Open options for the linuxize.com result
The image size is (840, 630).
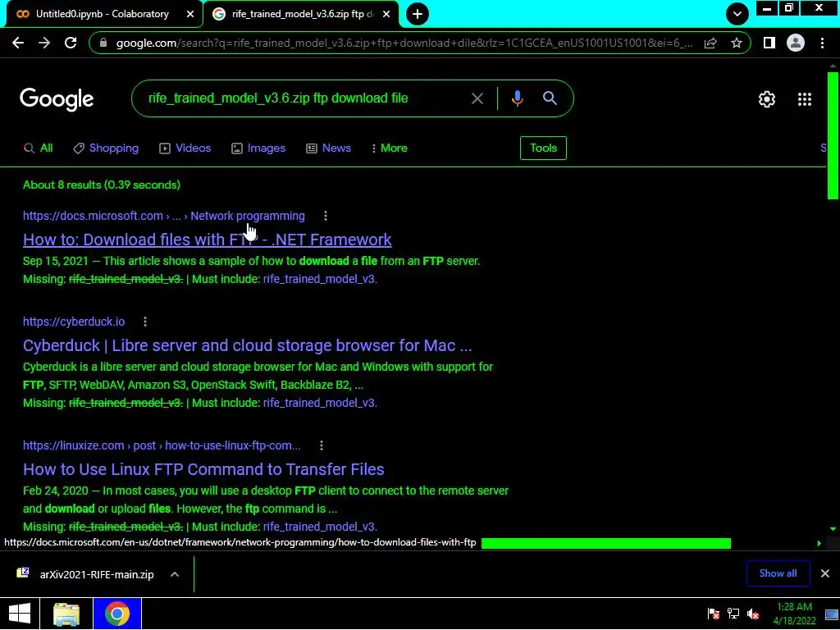[321, 445]
